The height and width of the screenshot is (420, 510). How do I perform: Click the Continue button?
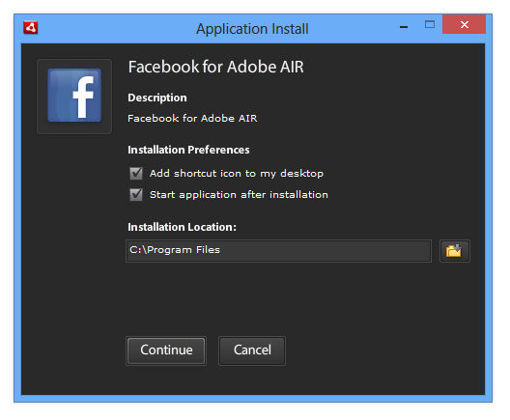click(166, 350)
